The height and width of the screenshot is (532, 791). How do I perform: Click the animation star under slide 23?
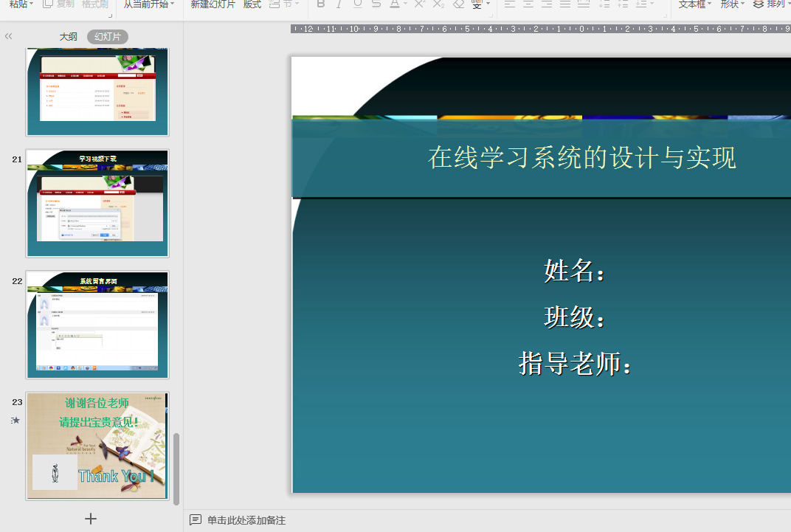tap(15, 420)
